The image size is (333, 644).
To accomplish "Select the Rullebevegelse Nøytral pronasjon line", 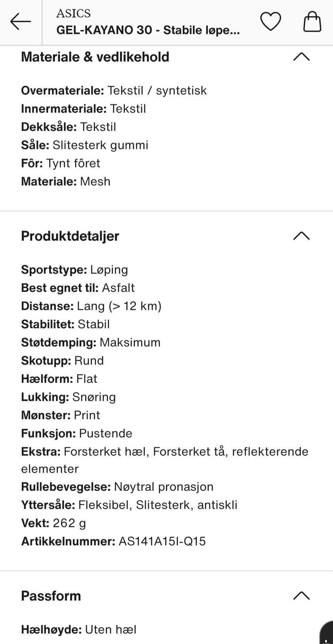I will tap(117, 487).
